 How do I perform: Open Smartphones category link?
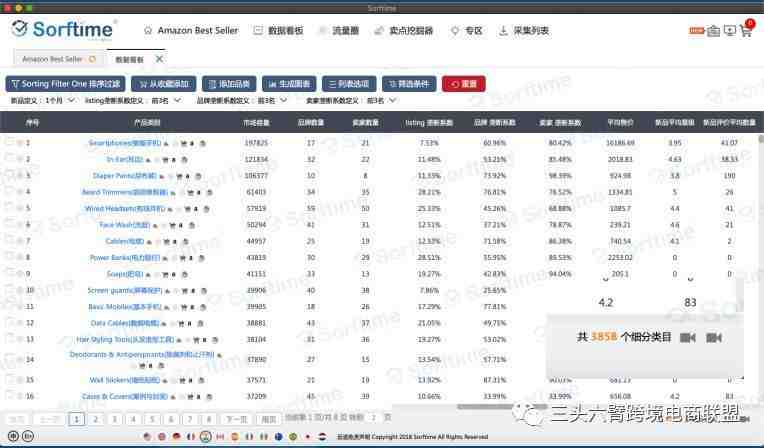point(125,143)
